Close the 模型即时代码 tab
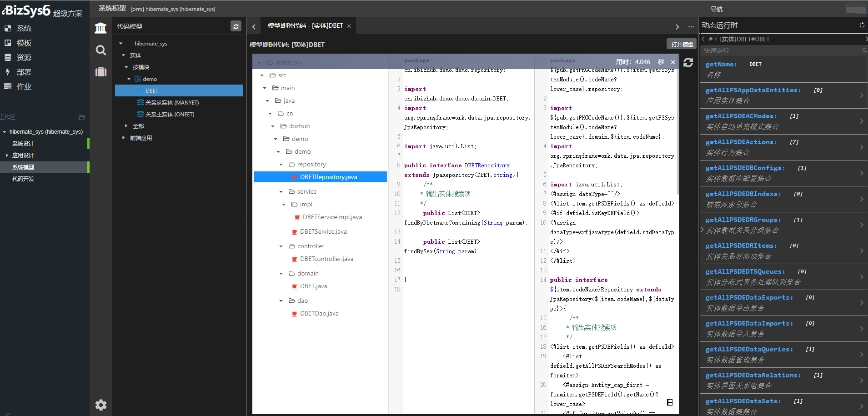 (349, 26)
